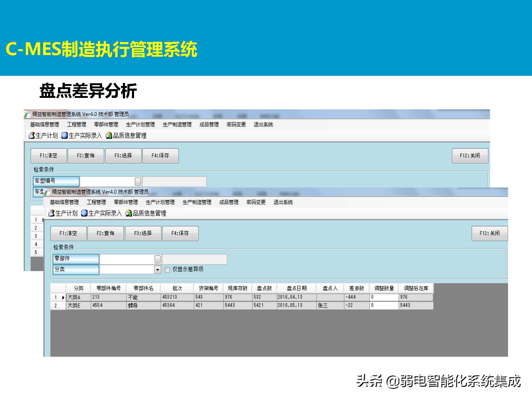Click the back window title bar app icon
532x399 pixels.
pyautogui.click(x=27, y=114)
